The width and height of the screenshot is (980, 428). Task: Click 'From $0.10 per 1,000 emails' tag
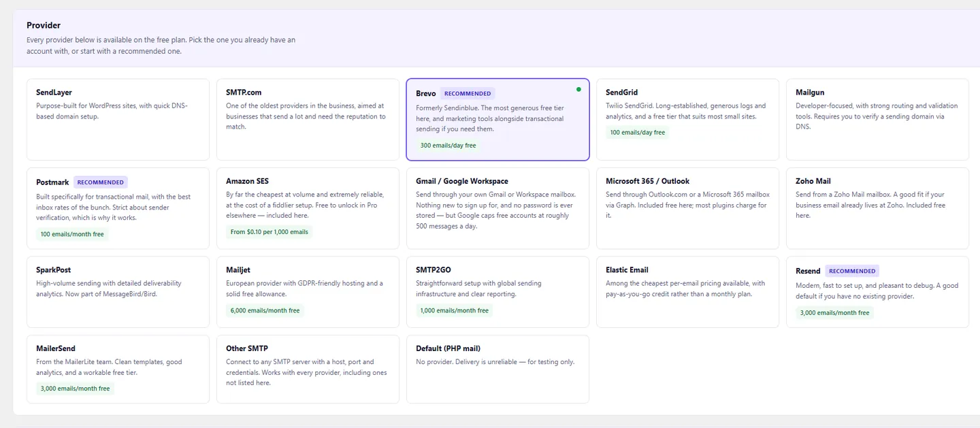(269, 232)
